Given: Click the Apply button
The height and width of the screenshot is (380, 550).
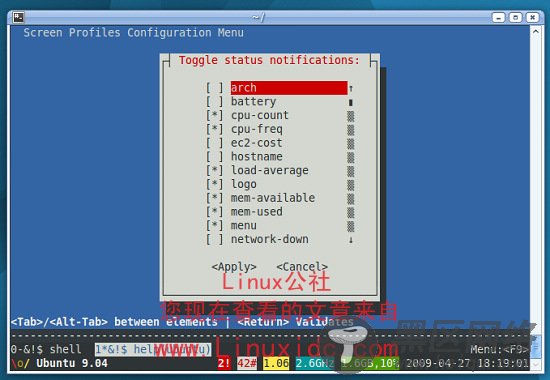Looking at the screenshot, I should click(234, 267).
